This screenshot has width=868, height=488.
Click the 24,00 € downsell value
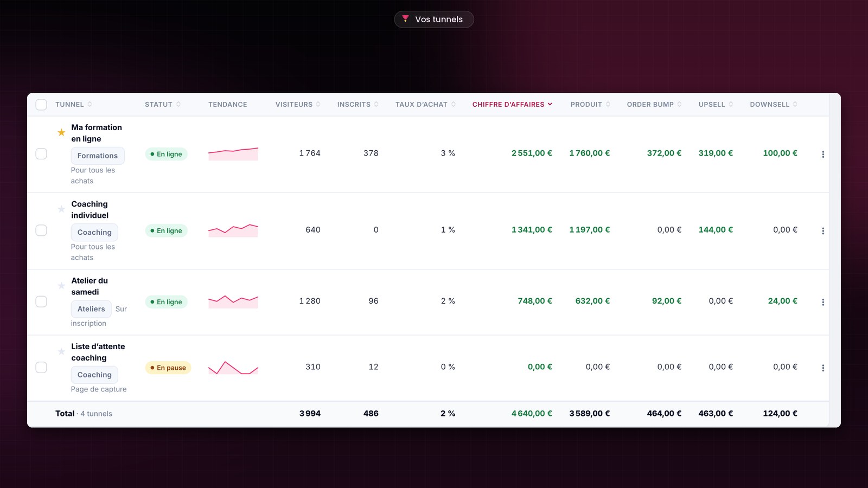783,301
